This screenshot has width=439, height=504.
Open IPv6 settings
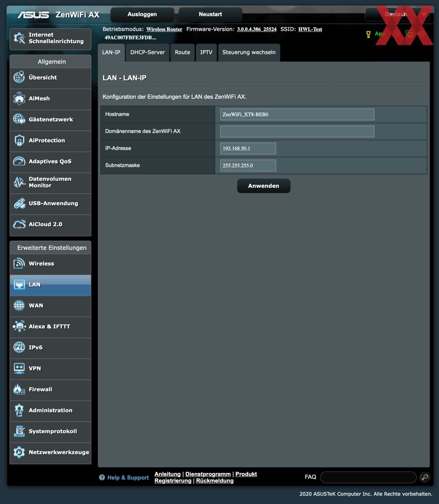(50, 348)
